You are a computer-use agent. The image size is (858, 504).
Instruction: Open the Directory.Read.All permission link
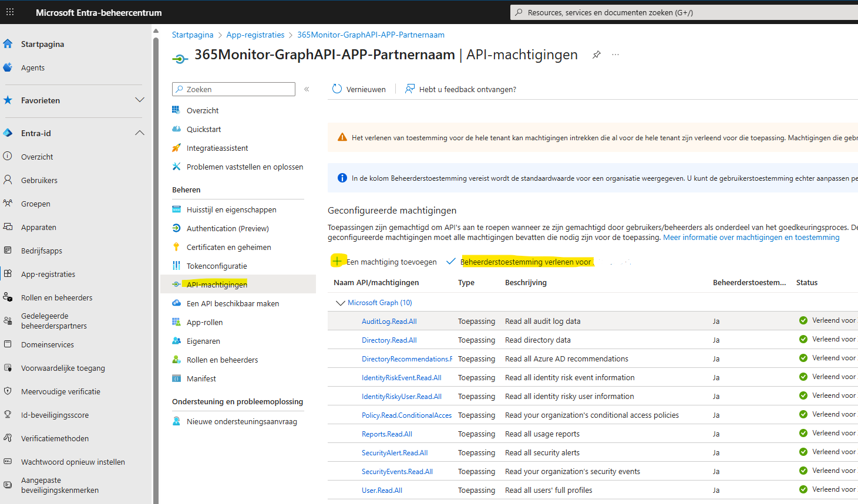389,340
